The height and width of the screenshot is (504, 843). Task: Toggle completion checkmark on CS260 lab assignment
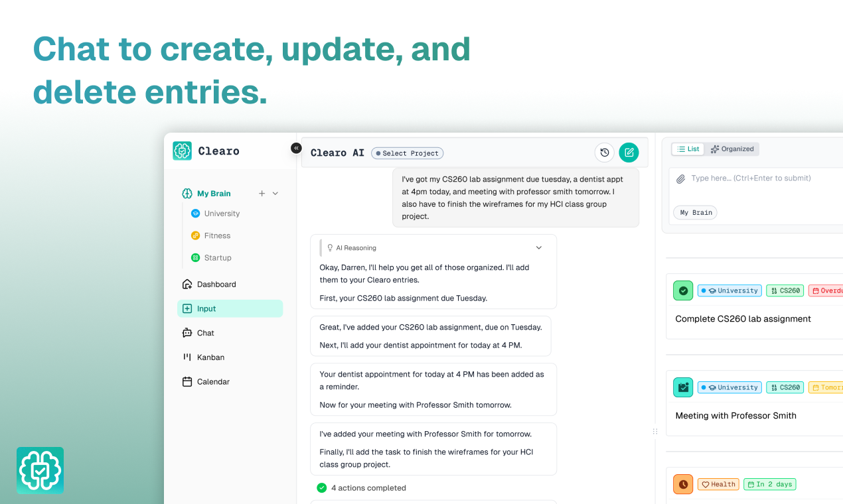click(x=683, y=290)
